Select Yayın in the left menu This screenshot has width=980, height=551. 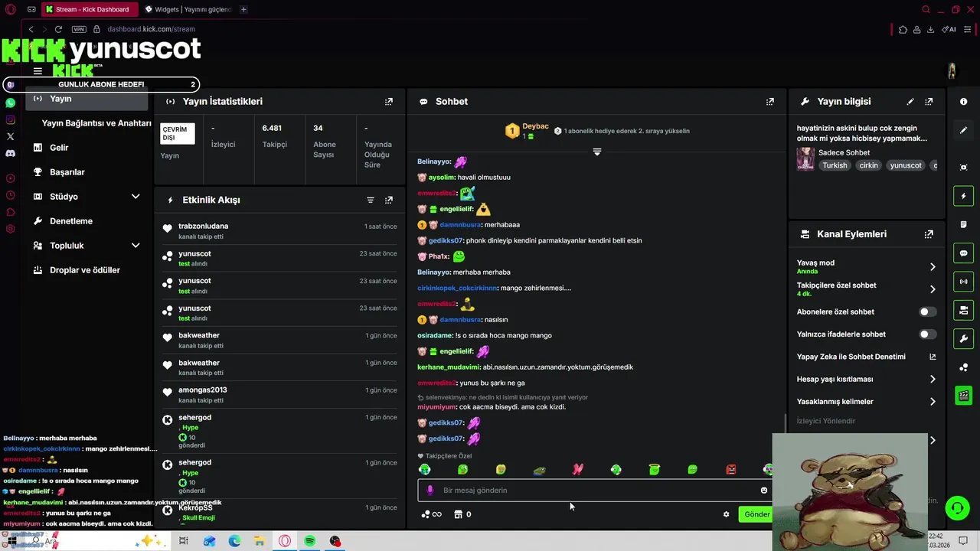[87, 99]
